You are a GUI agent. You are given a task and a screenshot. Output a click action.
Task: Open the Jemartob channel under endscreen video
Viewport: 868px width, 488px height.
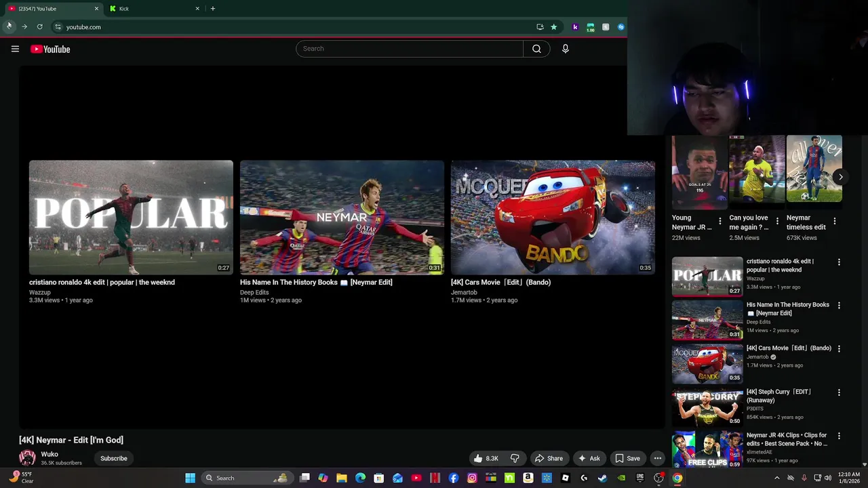[x=464, y=292]
